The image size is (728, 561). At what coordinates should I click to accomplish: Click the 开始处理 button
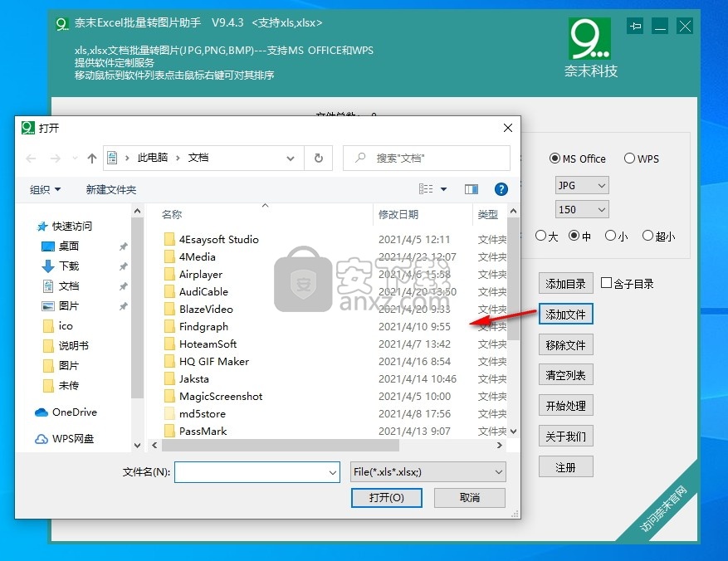565,406
